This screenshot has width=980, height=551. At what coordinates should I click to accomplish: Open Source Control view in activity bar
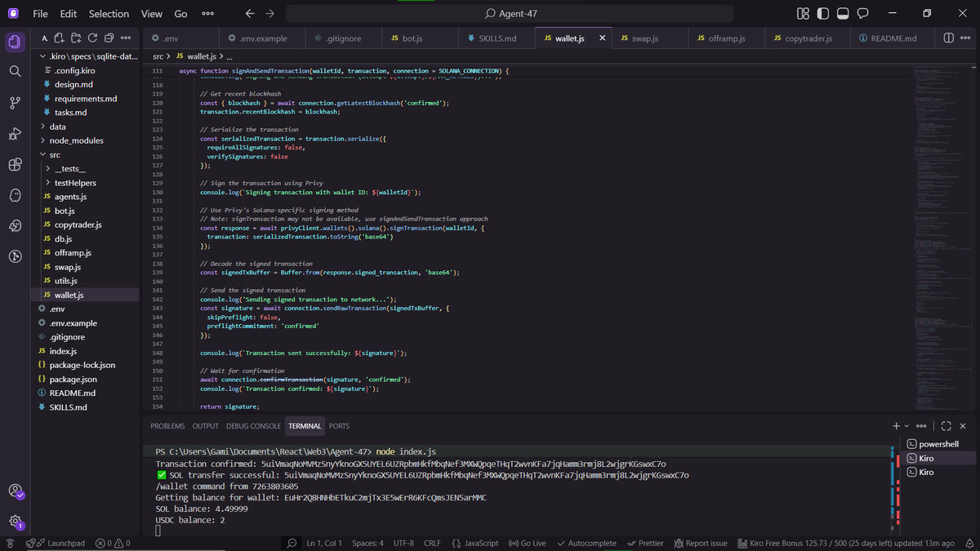15,103
